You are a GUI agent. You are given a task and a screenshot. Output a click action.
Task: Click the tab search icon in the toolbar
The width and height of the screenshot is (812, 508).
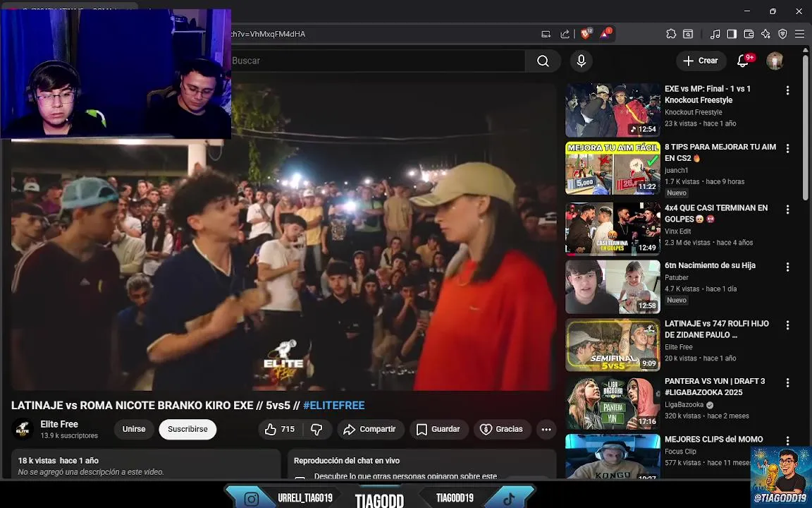coord(688,34)
